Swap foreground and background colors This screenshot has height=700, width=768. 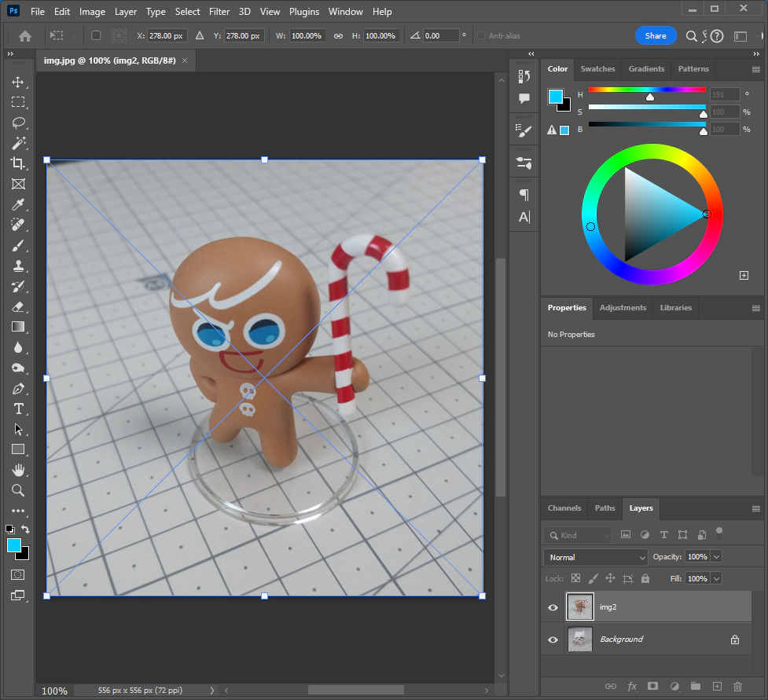click(x=25, y=530)
